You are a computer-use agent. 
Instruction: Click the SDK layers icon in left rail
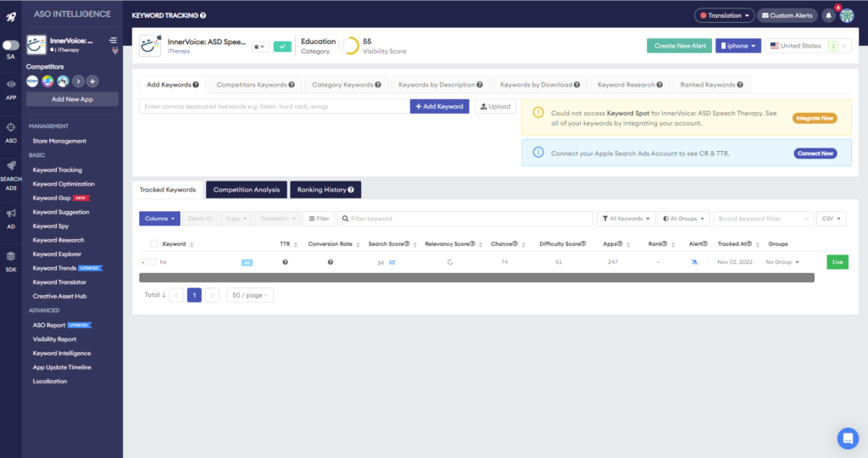click(11, 256)
